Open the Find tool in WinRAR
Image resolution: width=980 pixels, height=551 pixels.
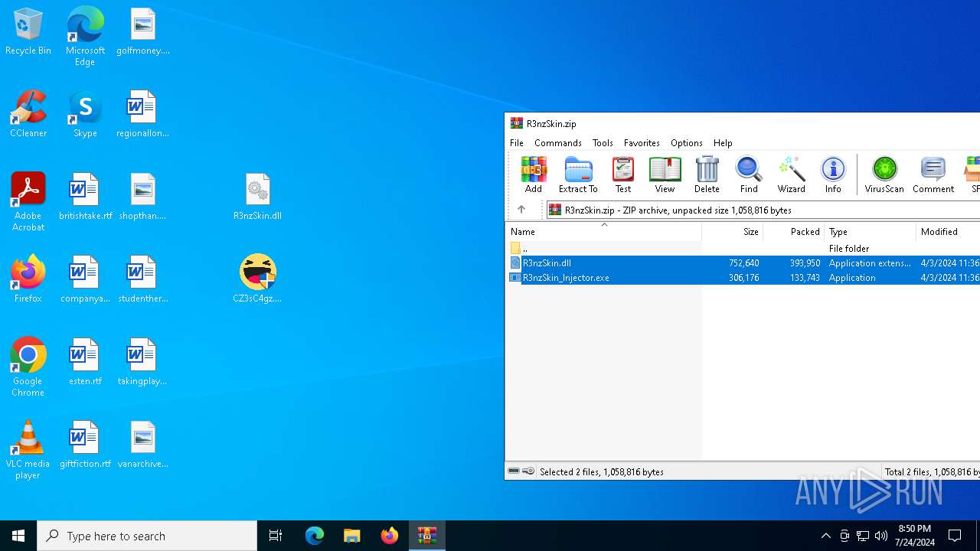[x=749, y=174]
